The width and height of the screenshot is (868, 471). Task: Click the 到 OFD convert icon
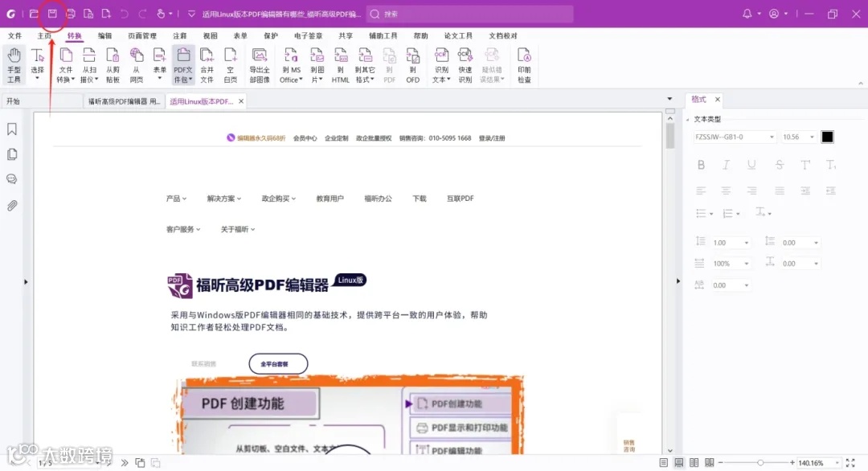413,65
